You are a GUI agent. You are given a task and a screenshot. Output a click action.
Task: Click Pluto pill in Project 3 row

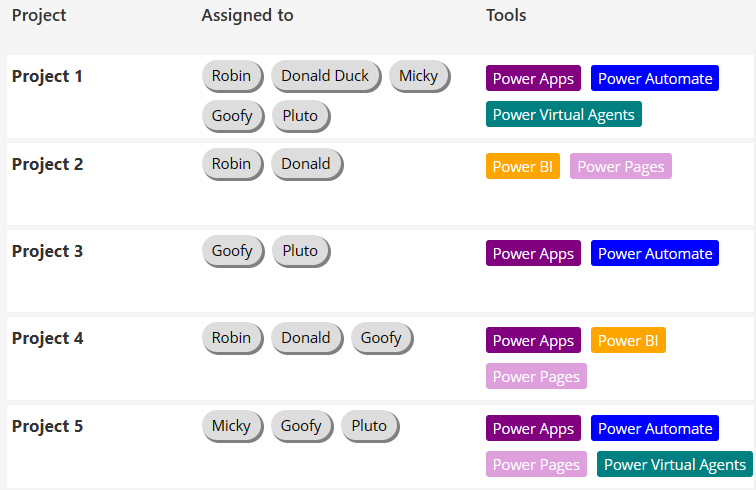(x=300, y=251)
